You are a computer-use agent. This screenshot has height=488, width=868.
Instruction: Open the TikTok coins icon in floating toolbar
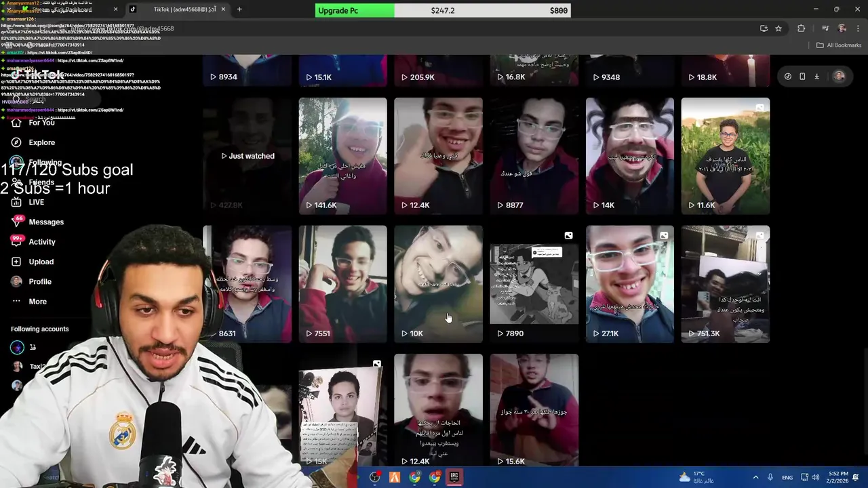pyautogui.click(x=787, y=77)
